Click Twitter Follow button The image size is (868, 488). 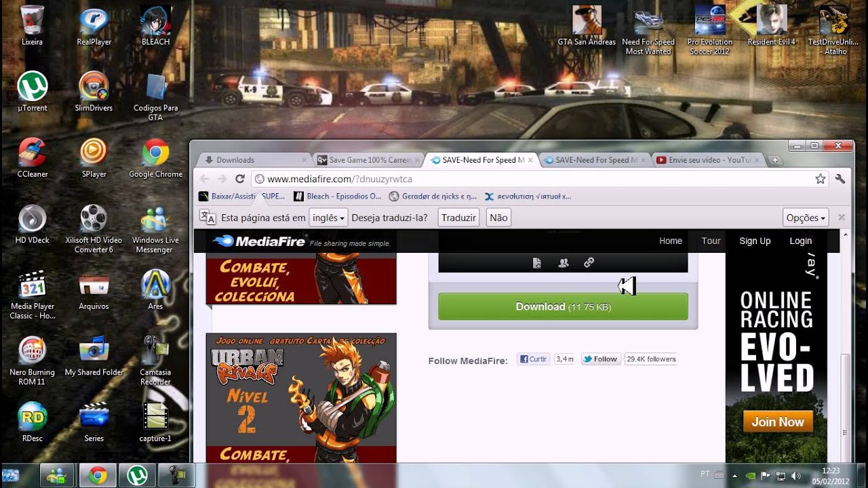point(601,359)
